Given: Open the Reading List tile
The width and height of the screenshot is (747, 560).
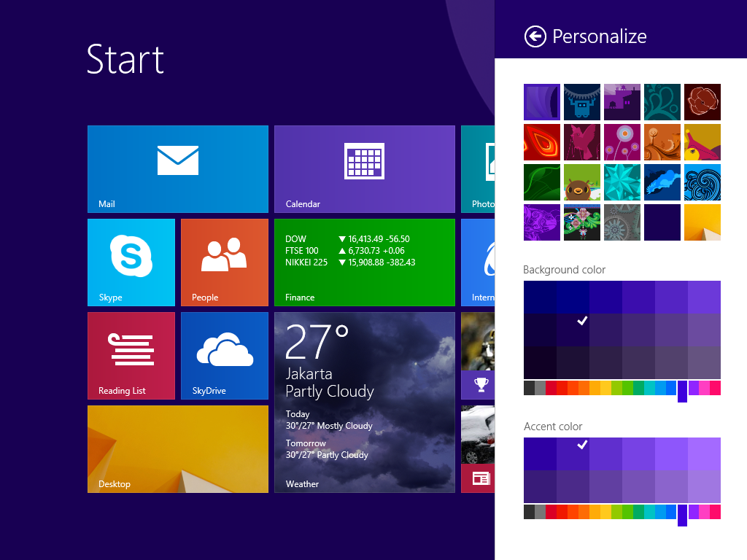Looking at the screenshot, I should click(x=131, y=356).
